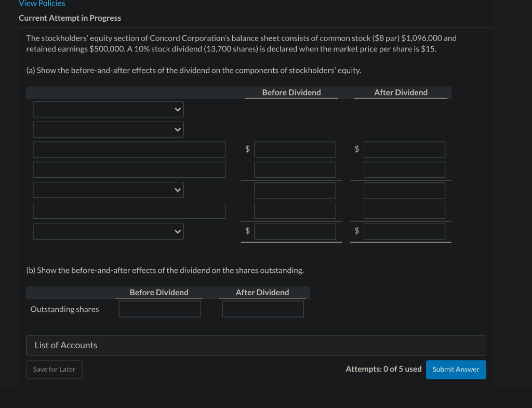This screenshot has width=532, height=408.
Task: Select the second Before Dividend amount field
Action: point(295,169)
